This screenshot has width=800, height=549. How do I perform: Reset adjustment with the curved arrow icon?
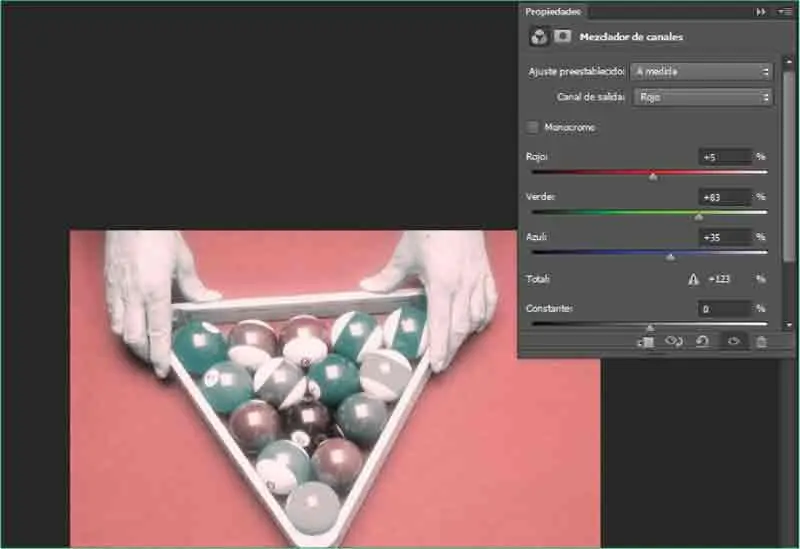click(703, 342)
